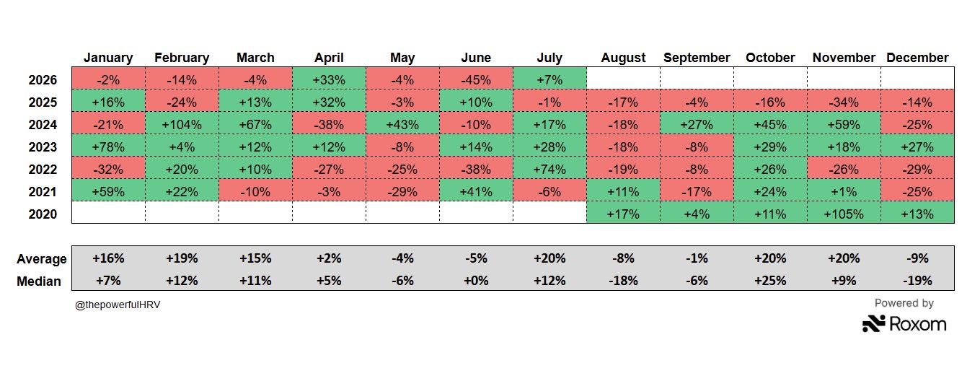Screen dimensions: 980x376
Task: Select the +105% cell for November 2020
Action: coord(844,214)
